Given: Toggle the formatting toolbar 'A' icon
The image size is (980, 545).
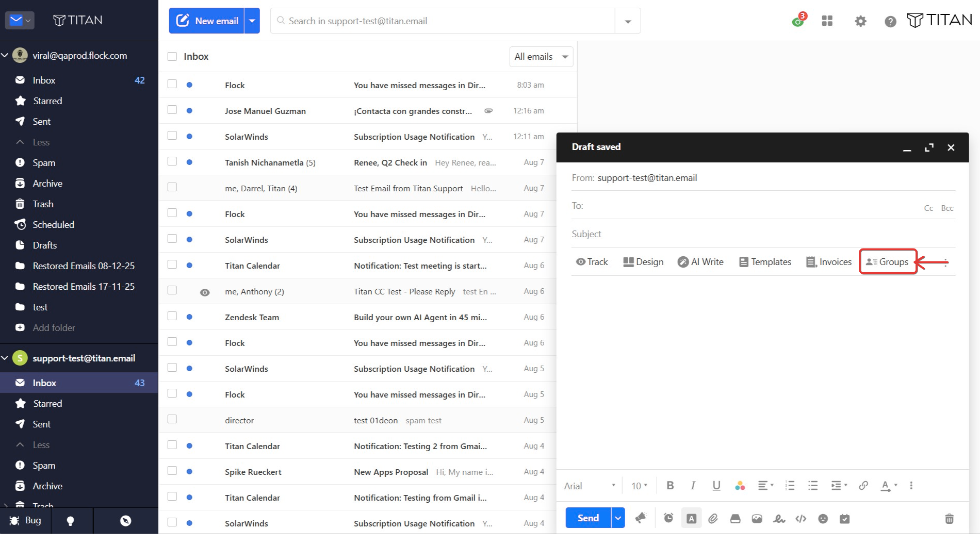Looking at the screenshot, I should (x=691, y=518).
